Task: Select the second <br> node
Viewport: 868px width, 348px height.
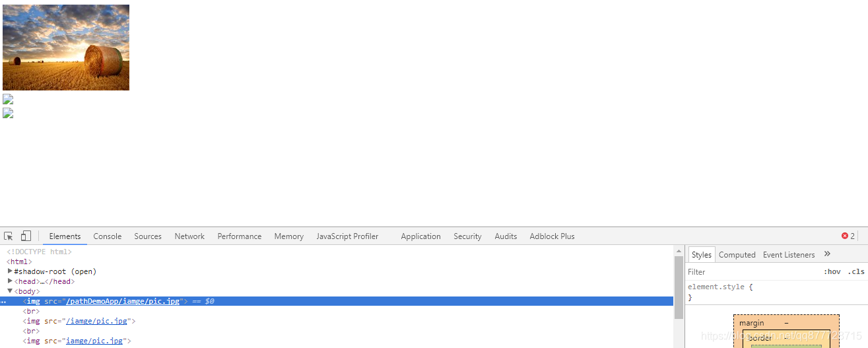Action: click(31, 331)
